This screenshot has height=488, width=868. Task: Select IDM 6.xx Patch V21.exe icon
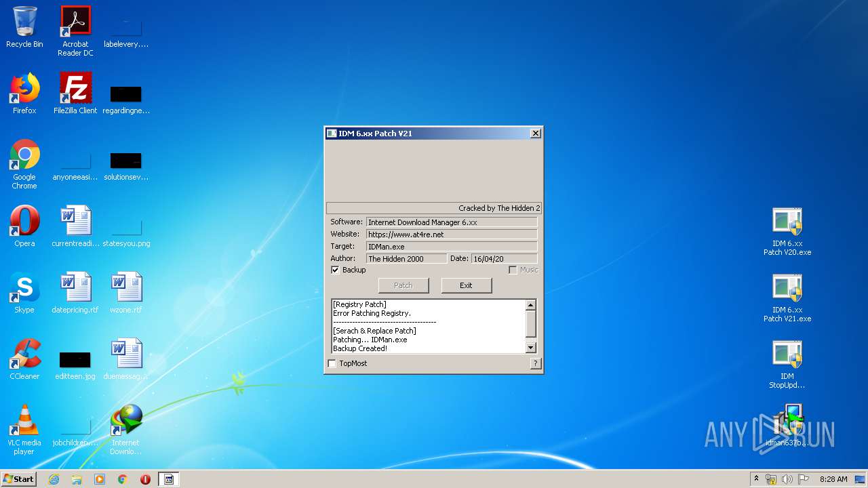click(787, 298)
